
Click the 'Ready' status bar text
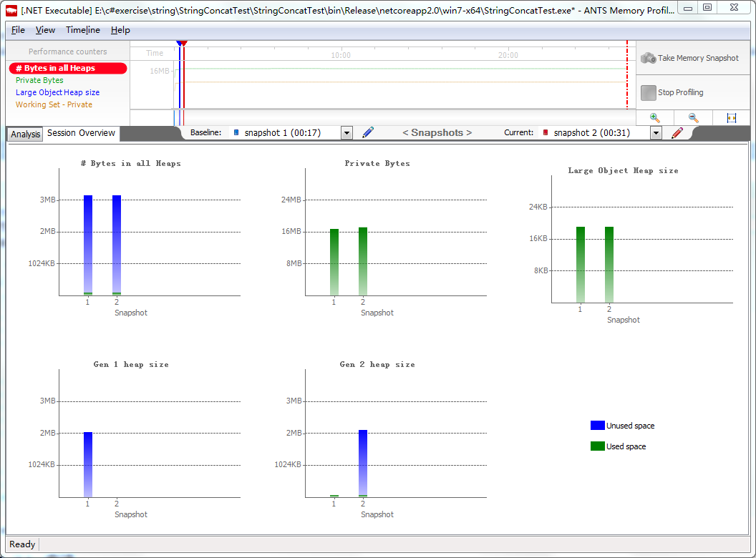point(22,544)
